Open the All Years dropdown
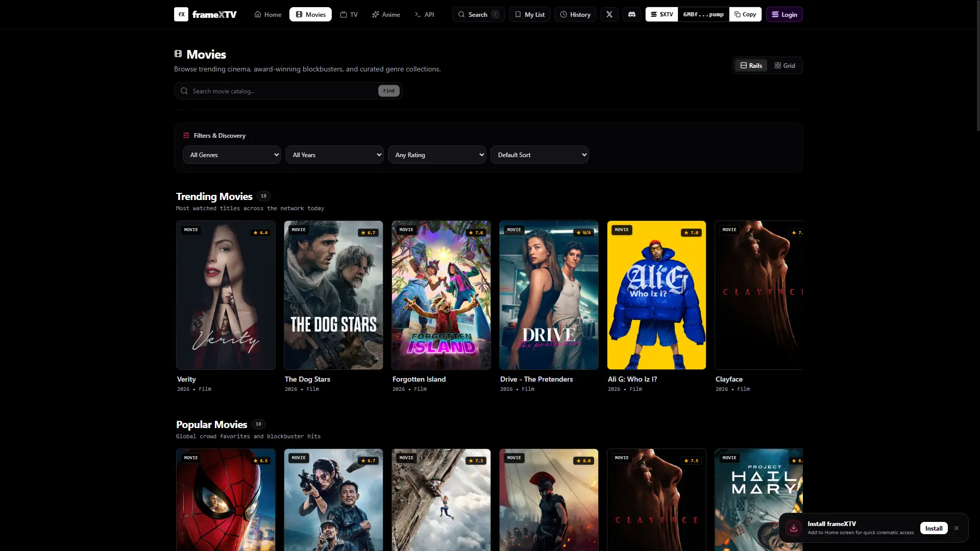Image resolution: width=980 pixels, height=551 pixels. pyautogui.click(x=335, y=155)
